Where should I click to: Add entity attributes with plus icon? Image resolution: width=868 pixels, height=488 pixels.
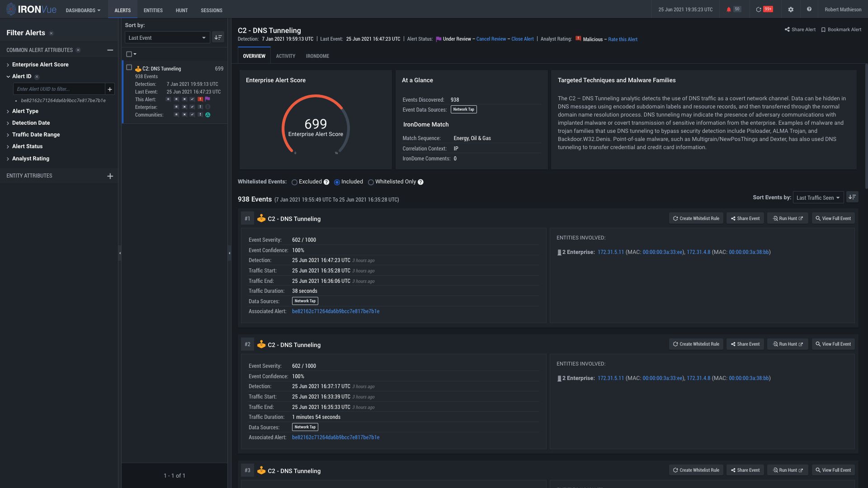[110, 176]
